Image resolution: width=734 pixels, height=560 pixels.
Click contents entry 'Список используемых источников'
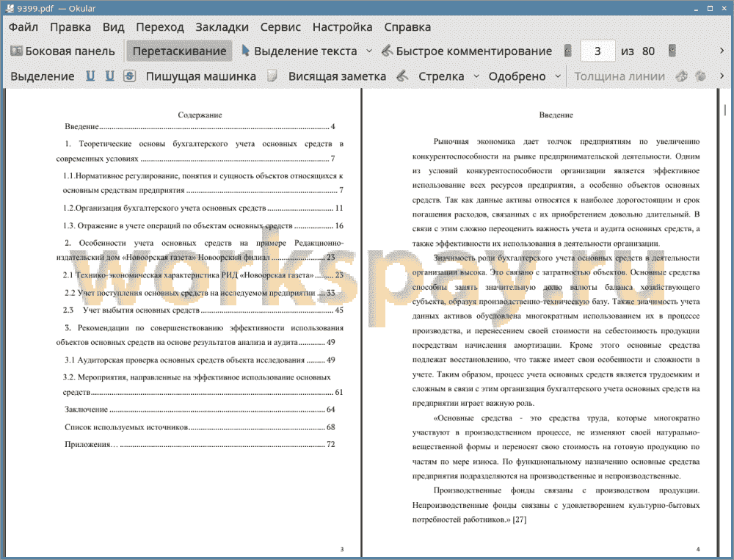coord(200,427)
